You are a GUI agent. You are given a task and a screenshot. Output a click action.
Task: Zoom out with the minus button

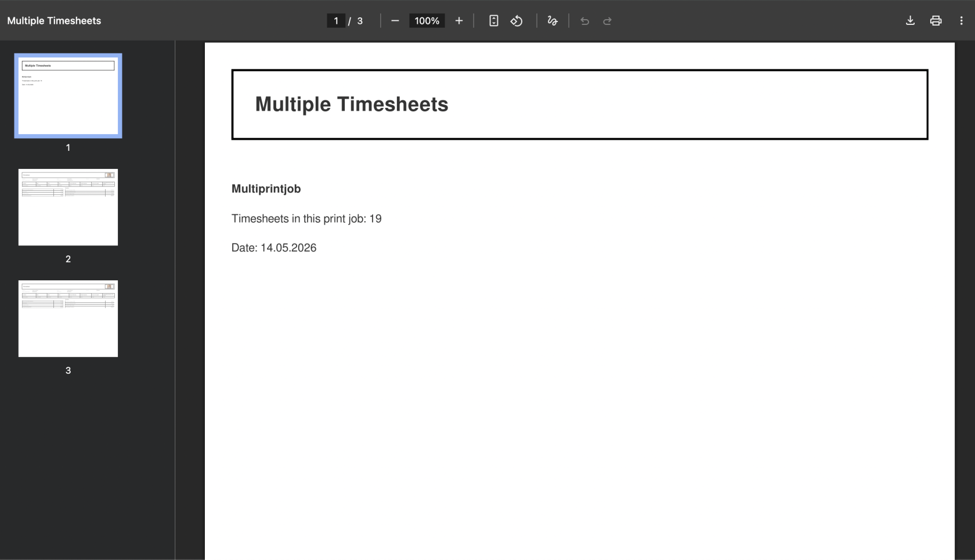tap(395, 21)
